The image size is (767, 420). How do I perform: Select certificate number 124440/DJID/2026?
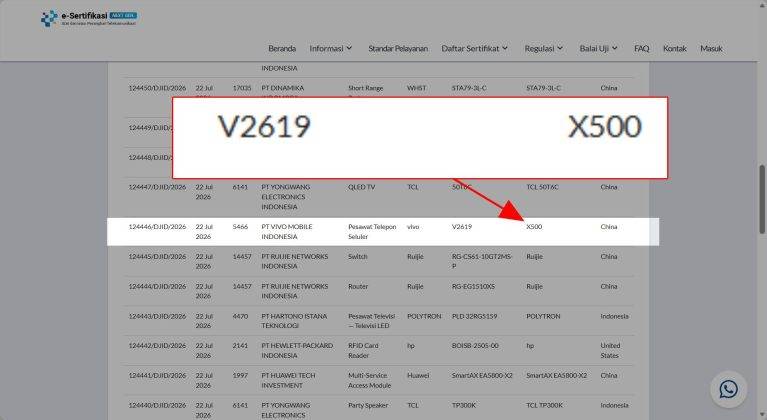157,405
